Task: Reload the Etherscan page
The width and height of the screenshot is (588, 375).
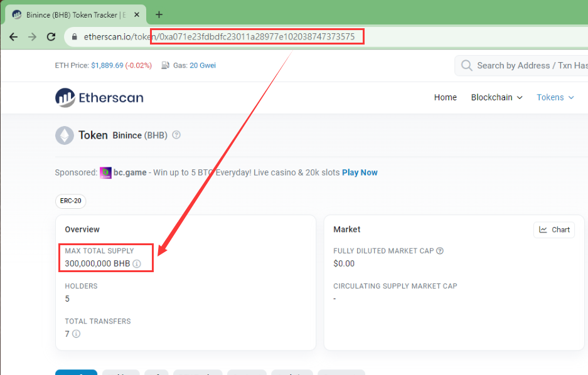Action: (51, 37)
